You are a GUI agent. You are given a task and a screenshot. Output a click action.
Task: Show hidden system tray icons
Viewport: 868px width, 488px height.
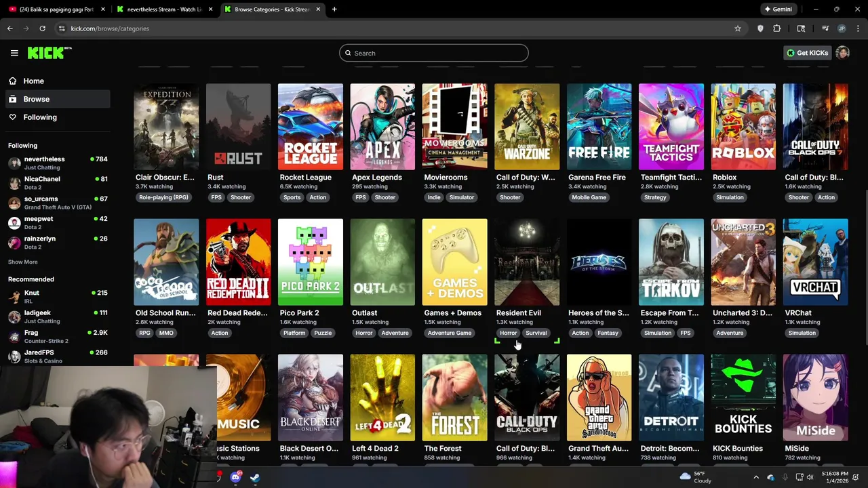pos(756,477)
